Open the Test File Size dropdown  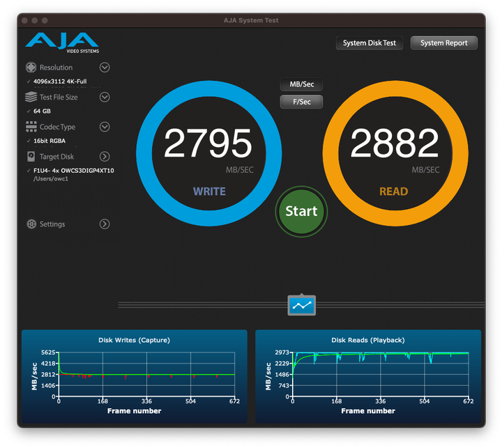point(105,98)
